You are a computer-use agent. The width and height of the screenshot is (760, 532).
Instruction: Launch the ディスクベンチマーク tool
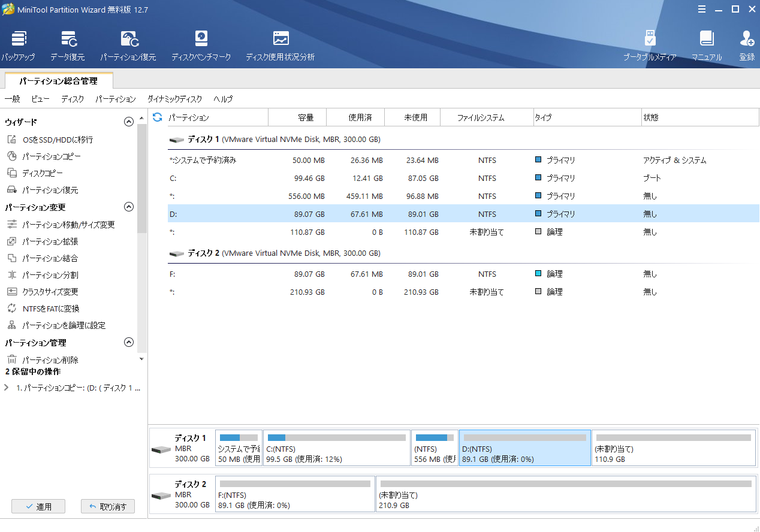click(x=201, y=45)
